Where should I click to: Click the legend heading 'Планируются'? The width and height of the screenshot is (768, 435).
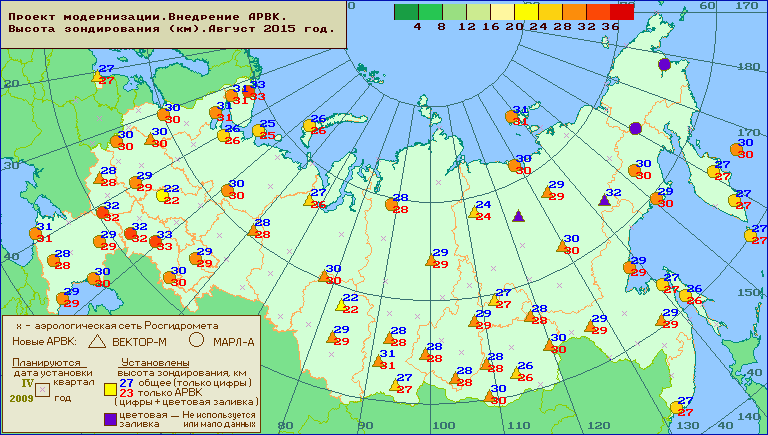[47, 363]
